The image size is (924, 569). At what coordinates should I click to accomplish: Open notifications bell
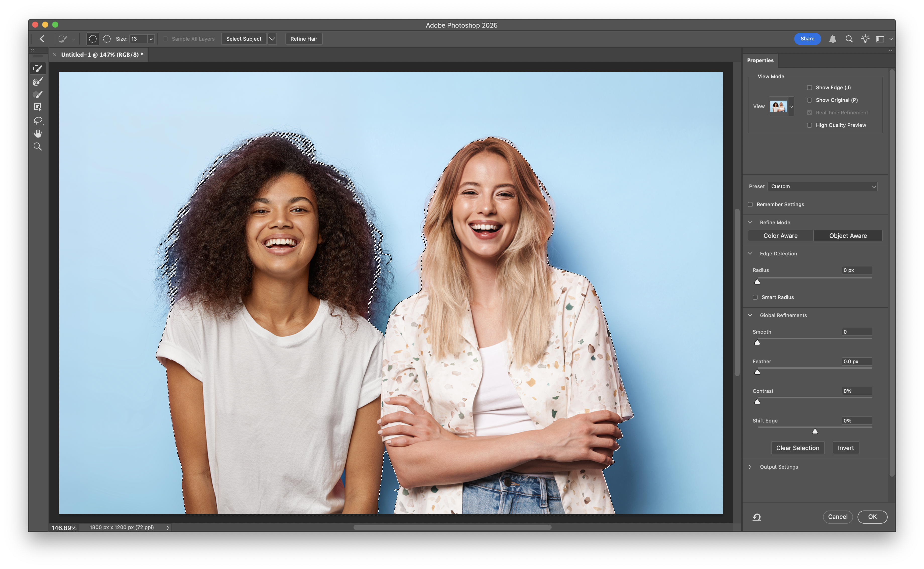click(833, 39)
